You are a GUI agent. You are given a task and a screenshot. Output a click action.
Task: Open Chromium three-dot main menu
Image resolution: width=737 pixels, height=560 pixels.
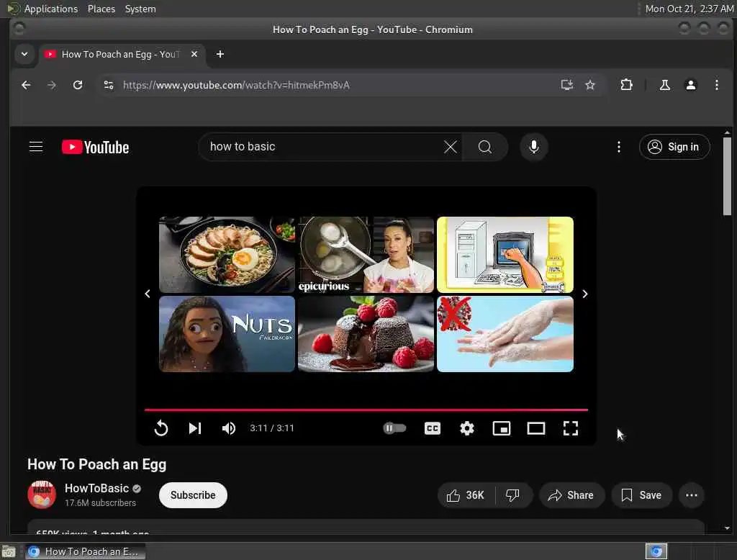tap(716, 85)
